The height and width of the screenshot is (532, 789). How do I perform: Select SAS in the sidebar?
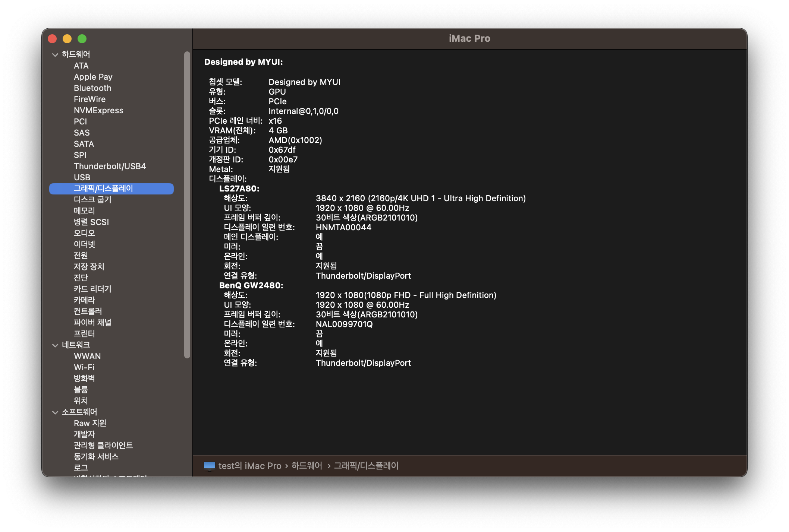(x=82, y=133)
